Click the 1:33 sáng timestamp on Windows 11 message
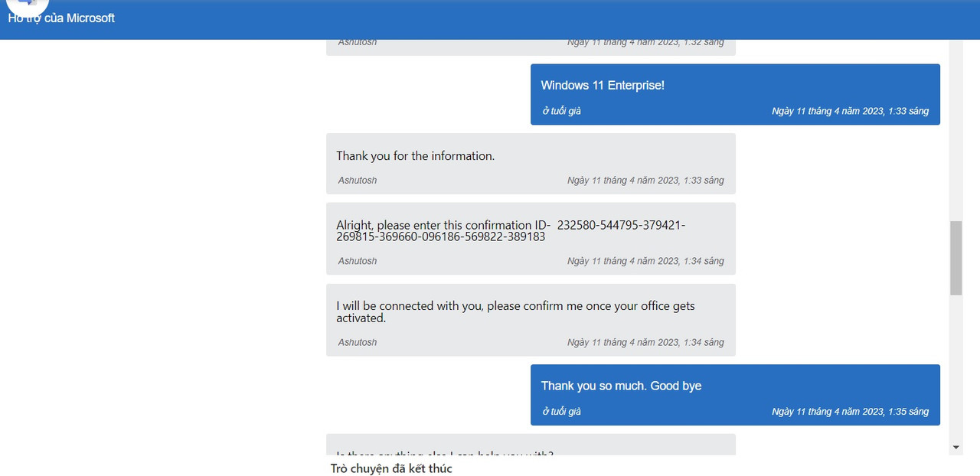This screenshot has height=476, width=980. click(x=850, y=111)
